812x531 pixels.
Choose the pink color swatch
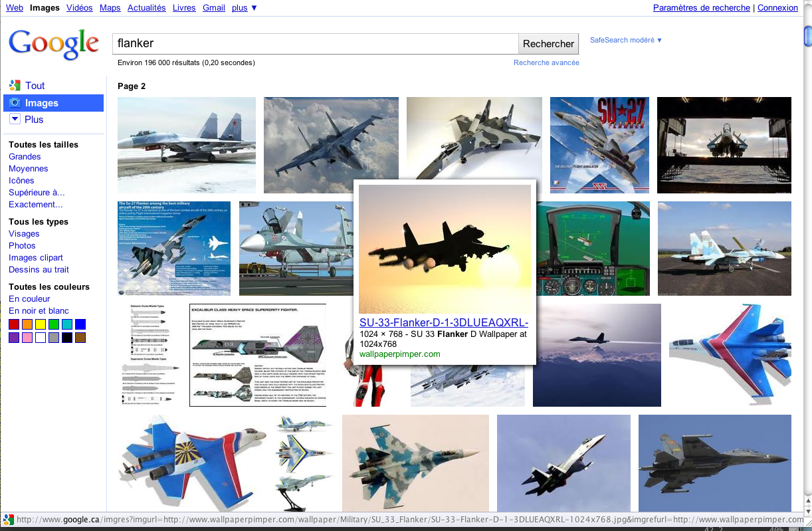click(x=27, y=338)
